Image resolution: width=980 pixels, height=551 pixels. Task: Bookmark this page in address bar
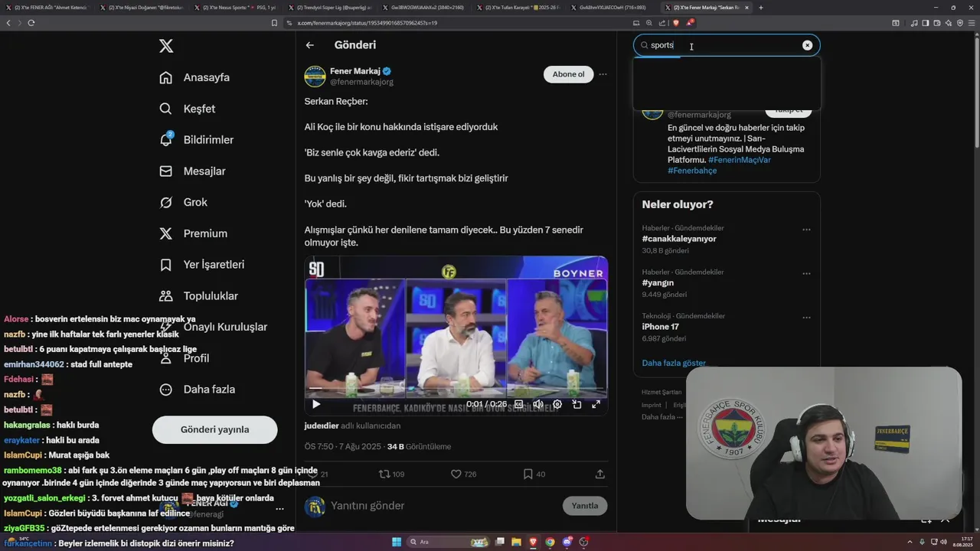click(x=274, y=23)
